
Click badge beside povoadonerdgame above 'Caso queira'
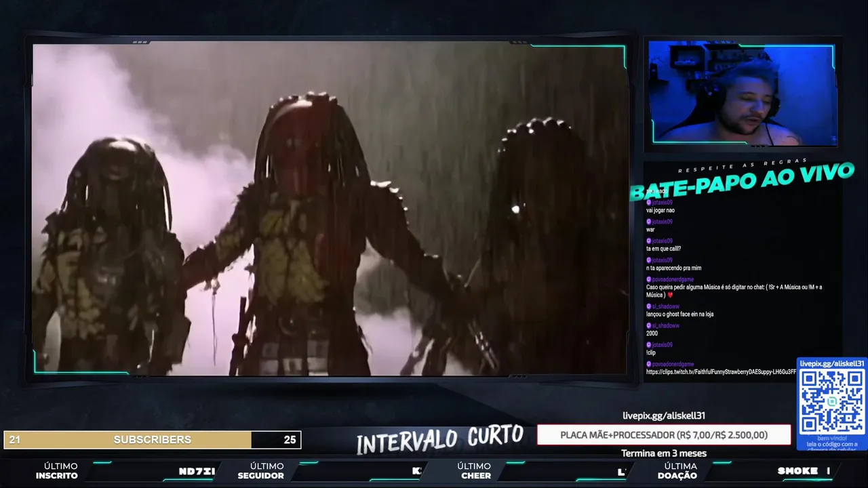tap(649, 279)
